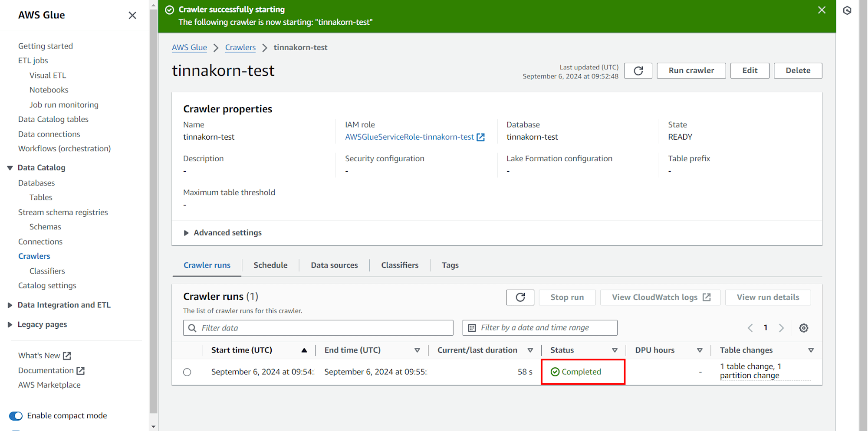Click the sidebar vertical scrollbar
868x431 pixels.
154,212
